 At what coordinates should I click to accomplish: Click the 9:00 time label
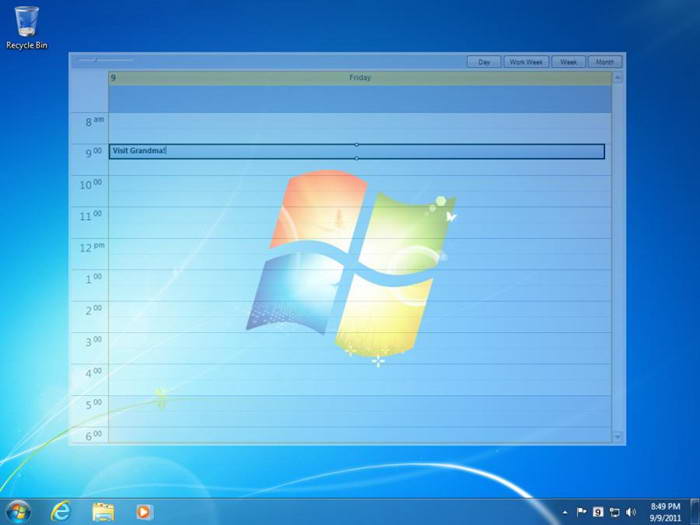pos(93,153)
